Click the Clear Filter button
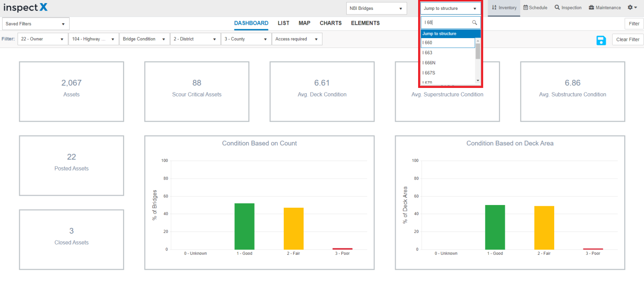 628,39
